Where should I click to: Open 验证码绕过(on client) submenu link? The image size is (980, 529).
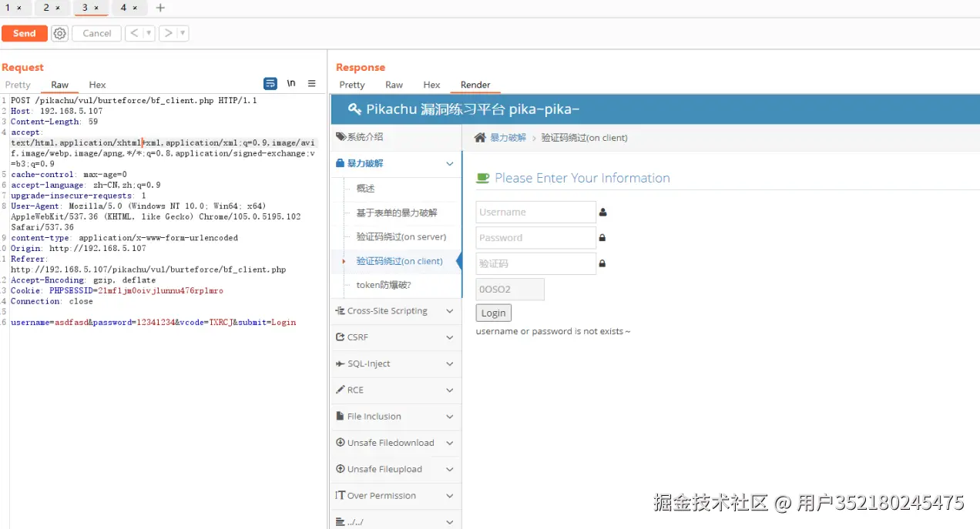[400, 262]
